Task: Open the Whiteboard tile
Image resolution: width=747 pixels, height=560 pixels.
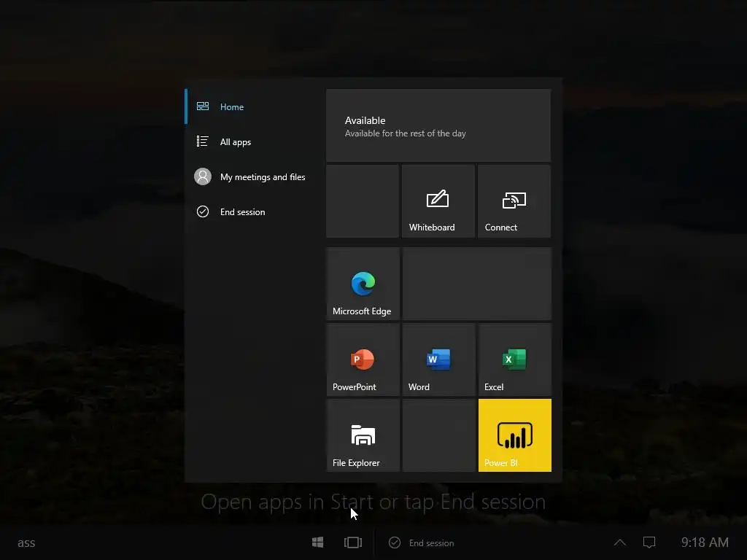Action: pyautogui.click(x=438, y=201)
